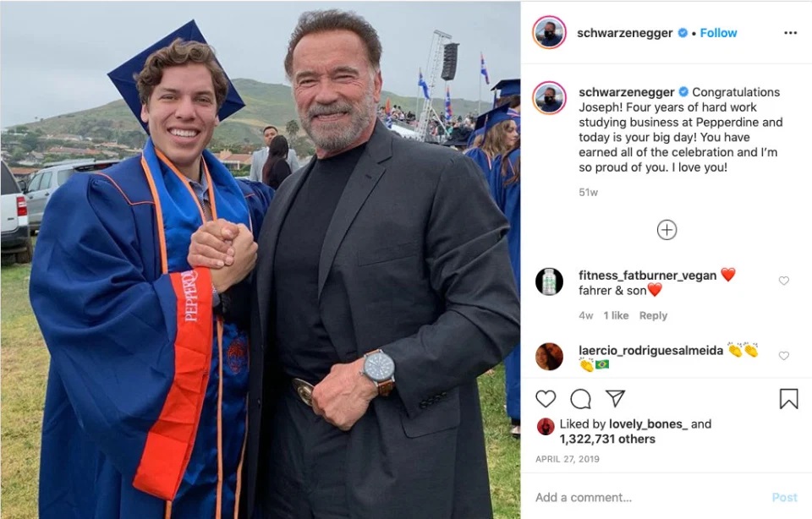Click caption avatar next to congratulations text
The height and width of the screenshot is (519, 812).
coord(549,98)
